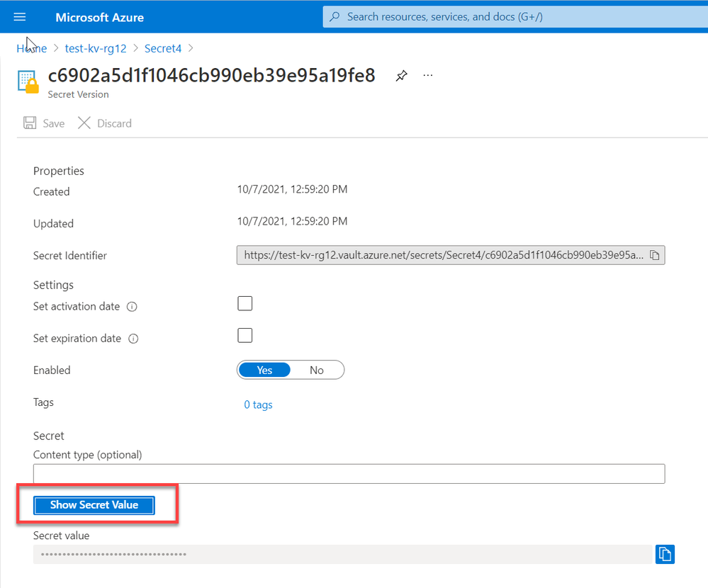Click the Updated date value
The width and height of the screenshot is (708, 588).
click(292, 221)
